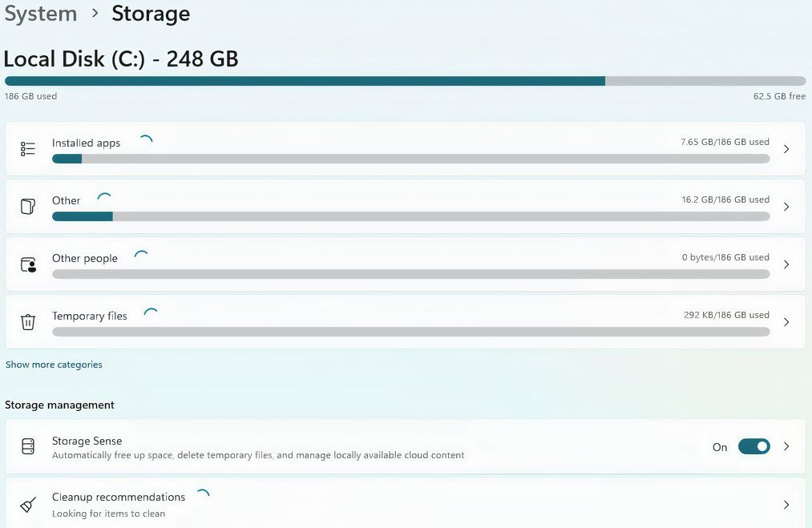Click the Temporary files row label
The width and height of the screenshot is (812, 528).
[x=89, y=316]
